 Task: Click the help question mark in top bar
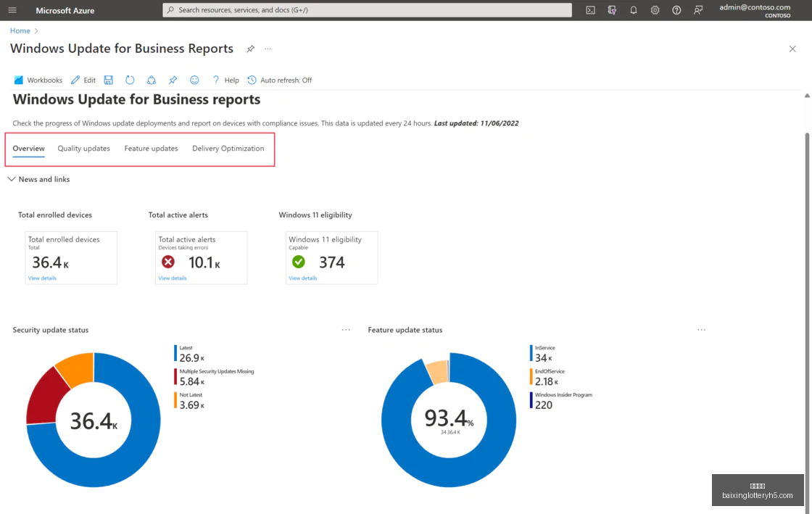coord(676,10)
